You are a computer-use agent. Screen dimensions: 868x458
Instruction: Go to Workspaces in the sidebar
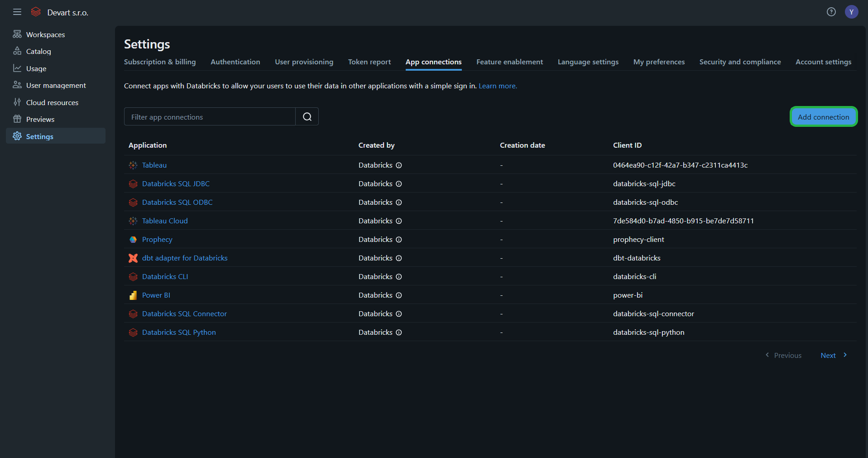(45, 35)
